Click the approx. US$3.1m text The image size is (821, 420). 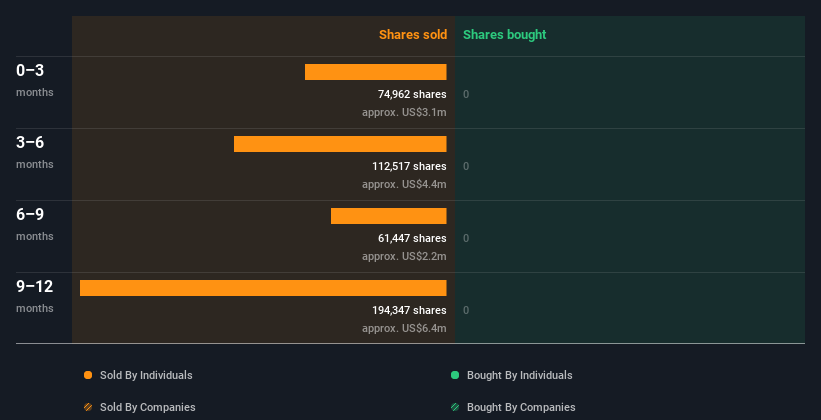click(404, 112)
